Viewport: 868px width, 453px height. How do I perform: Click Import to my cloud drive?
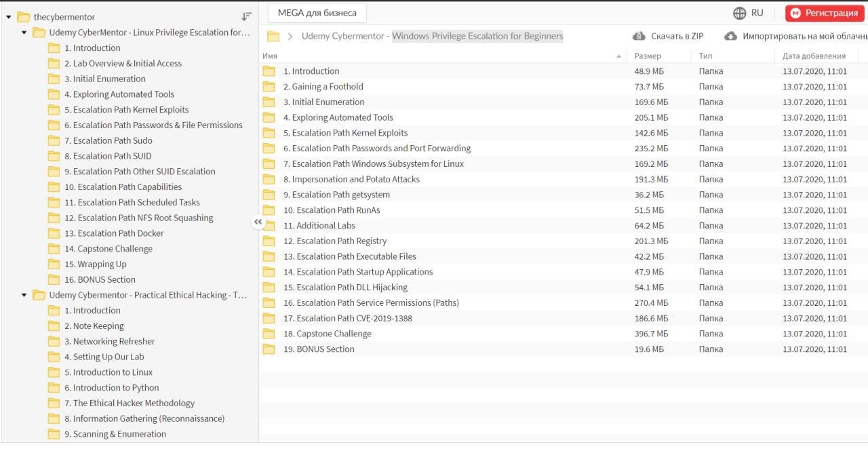click(805, 37)
